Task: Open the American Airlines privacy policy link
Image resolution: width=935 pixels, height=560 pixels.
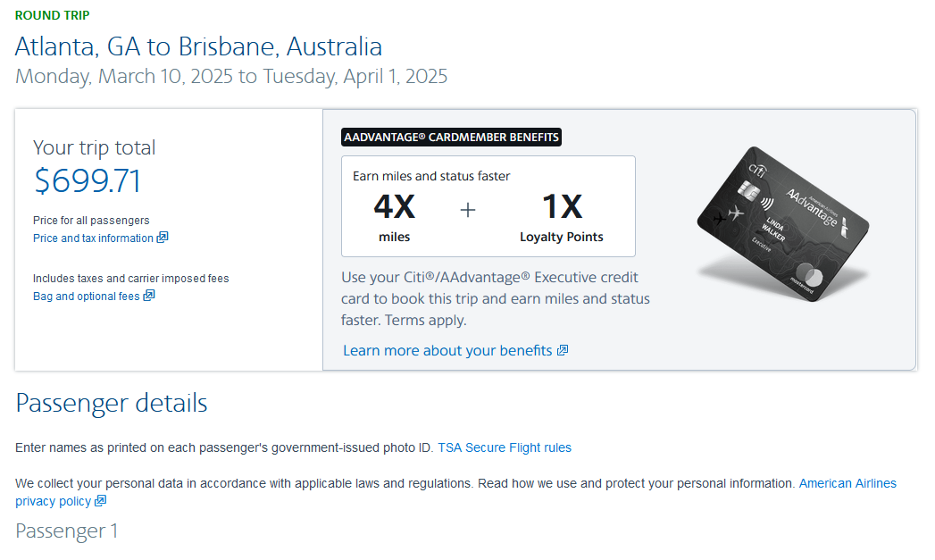Action: (x=847, y=483)
